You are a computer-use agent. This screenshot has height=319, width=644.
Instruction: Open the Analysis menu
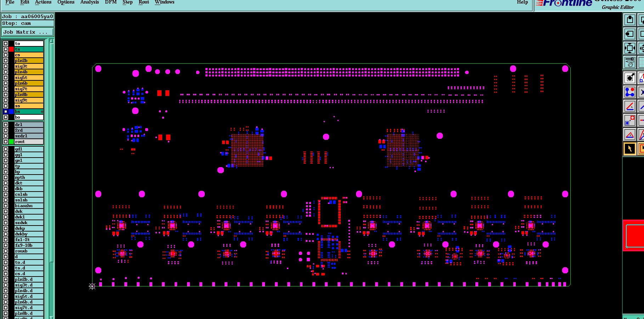[x=90, y=2]
